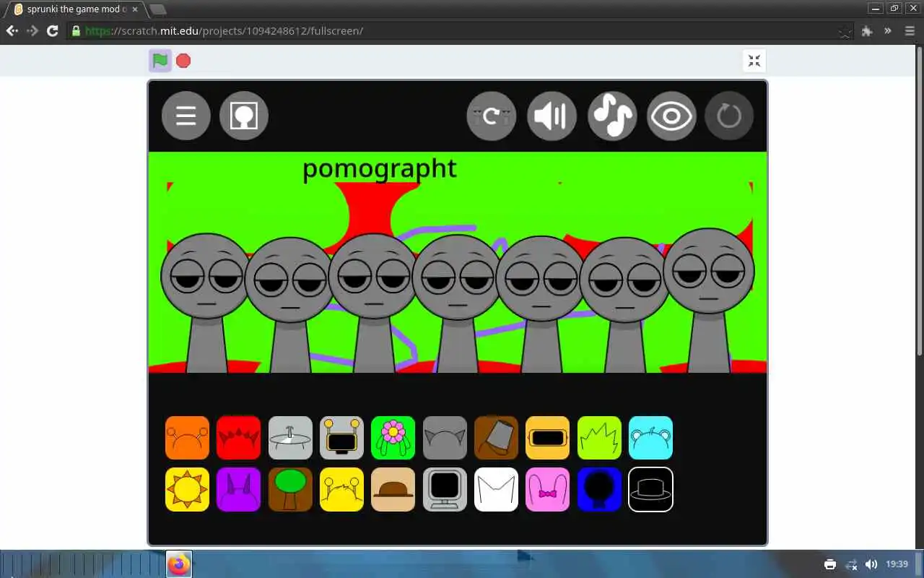Select the white pointed ears icon
The height and width of the screenshot is (578, 924).
coord(496,489)
